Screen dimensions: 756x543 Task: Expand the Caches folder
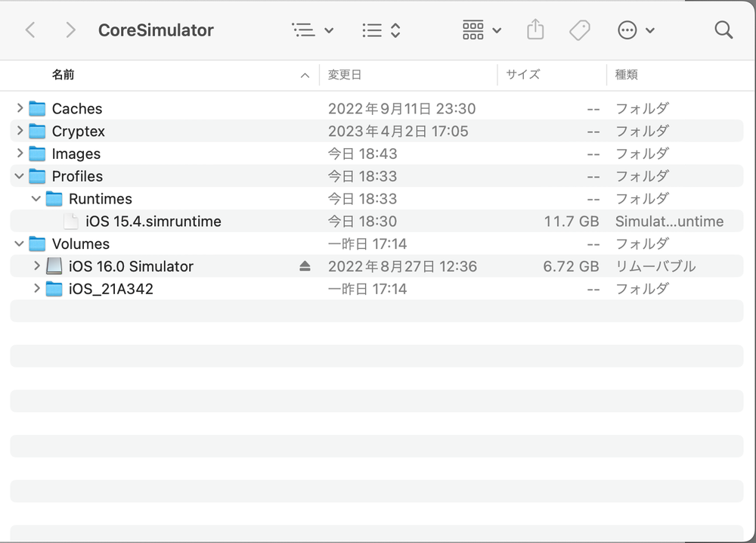[x=20, y=108]
